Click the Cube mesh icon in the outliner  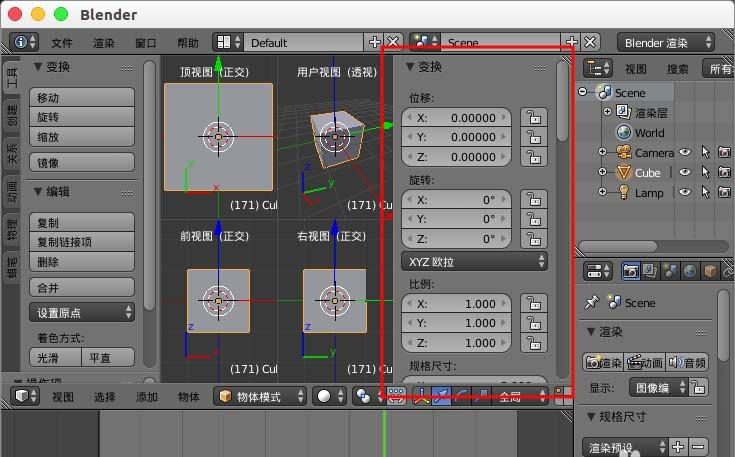[623, 173]
